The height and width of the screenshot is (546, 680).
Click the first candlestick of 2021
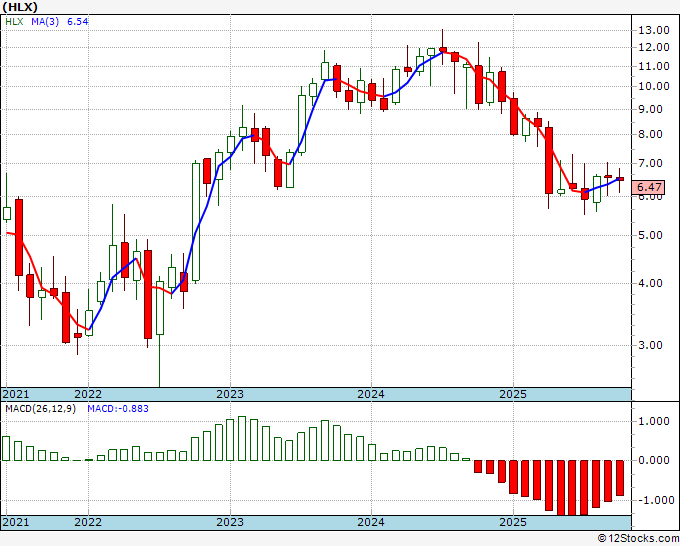point(7,213)
